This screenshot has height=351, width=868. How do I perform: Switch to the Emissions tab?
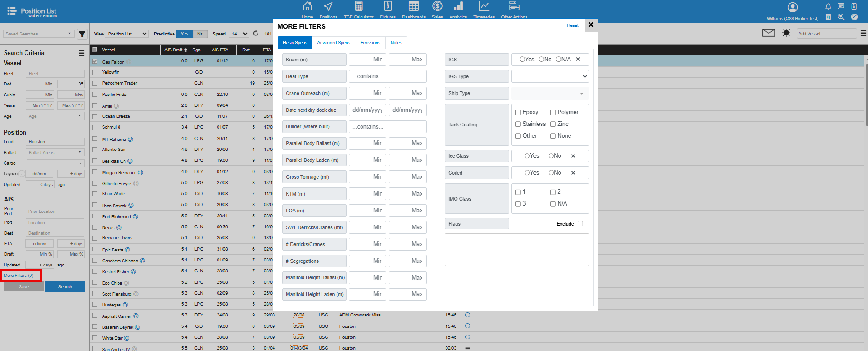point(370,43)
